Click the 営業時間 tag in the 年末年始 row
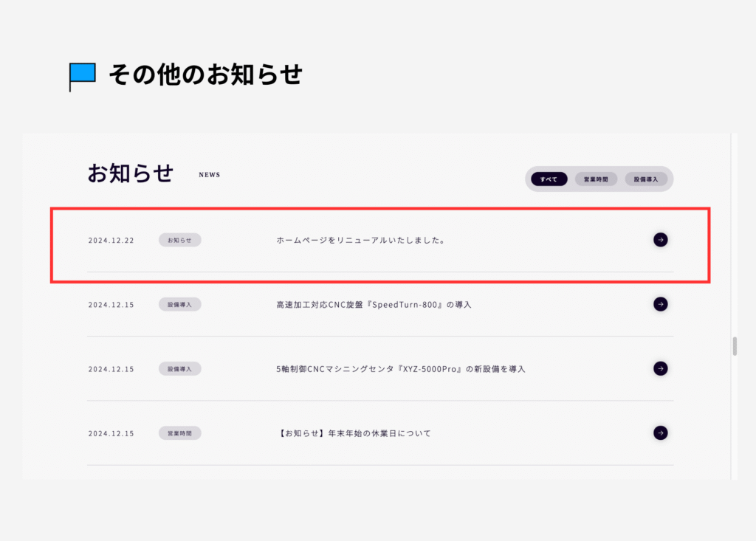Screen dimensions: 756x541 [x=179, y=433]
